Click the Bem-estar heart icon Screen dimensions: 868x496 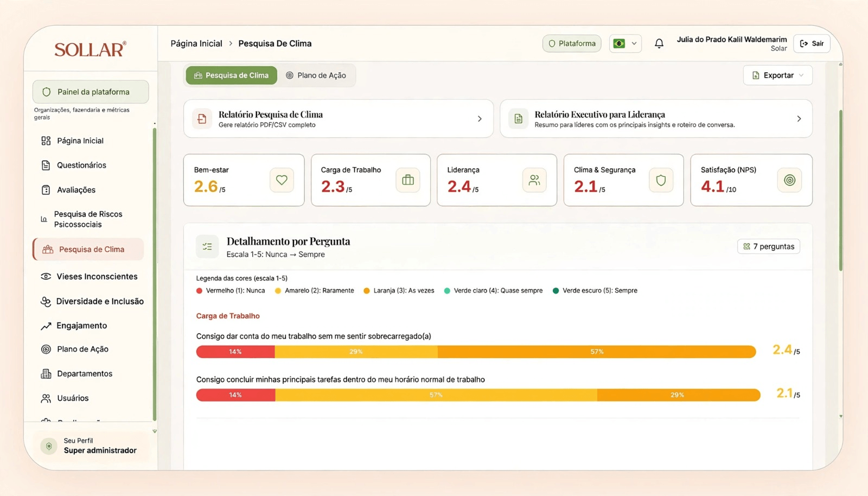click(x=282, y=180)
